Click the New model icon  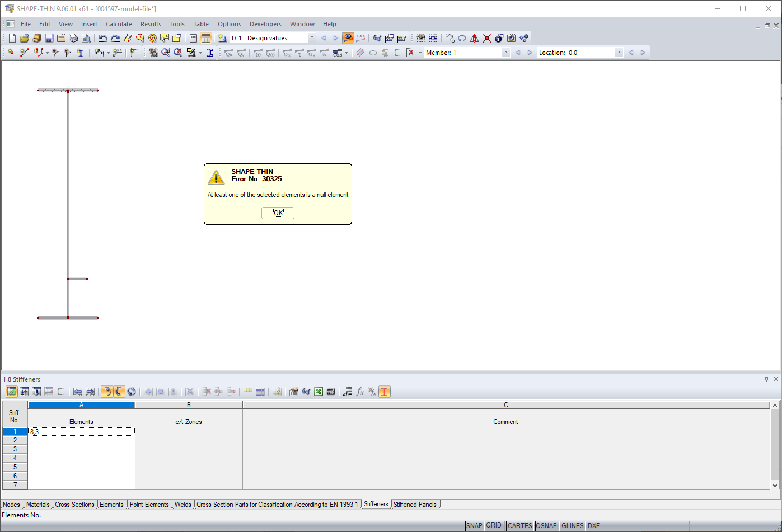(11, 37)
